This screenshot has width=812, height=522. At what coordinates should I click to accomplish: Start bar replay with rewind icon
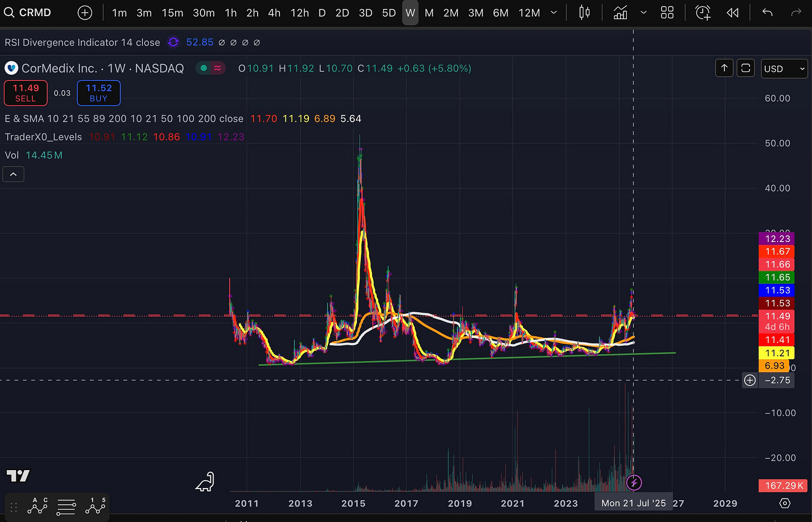733,12
